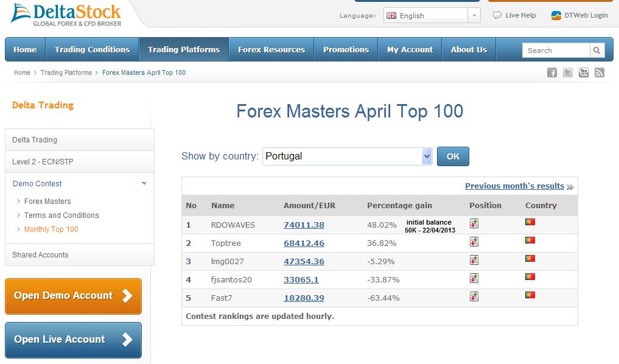Image resolution: width=619 pixels, height=364 pixels.
Task: Open the YouTube social icon
Action: click(584, 72)
